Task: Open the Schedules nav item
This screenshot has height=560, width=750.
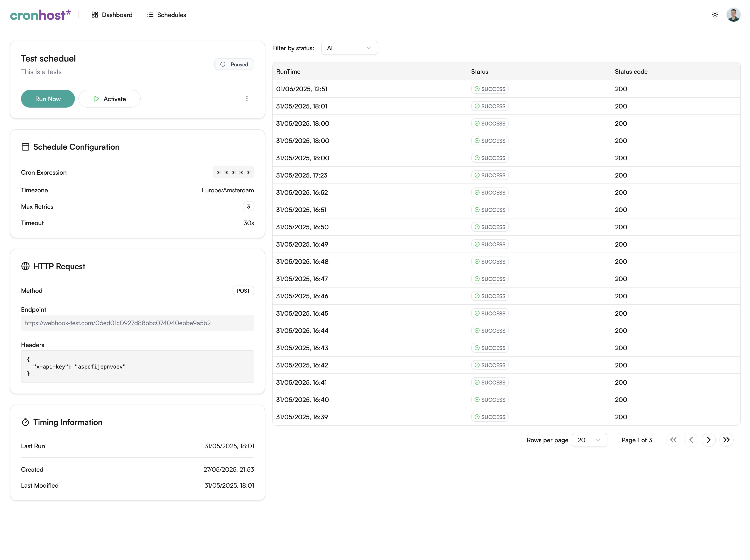Action: (x=167, y=15)
